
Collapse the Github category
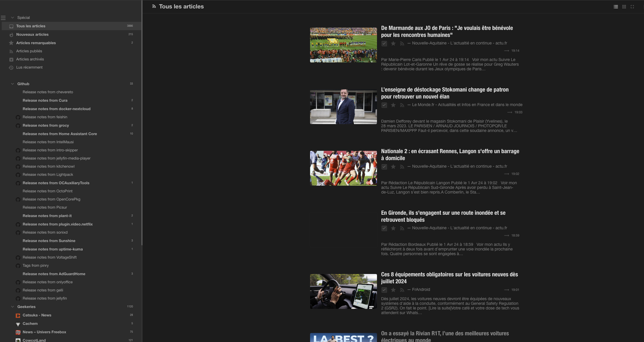point(13,84)
